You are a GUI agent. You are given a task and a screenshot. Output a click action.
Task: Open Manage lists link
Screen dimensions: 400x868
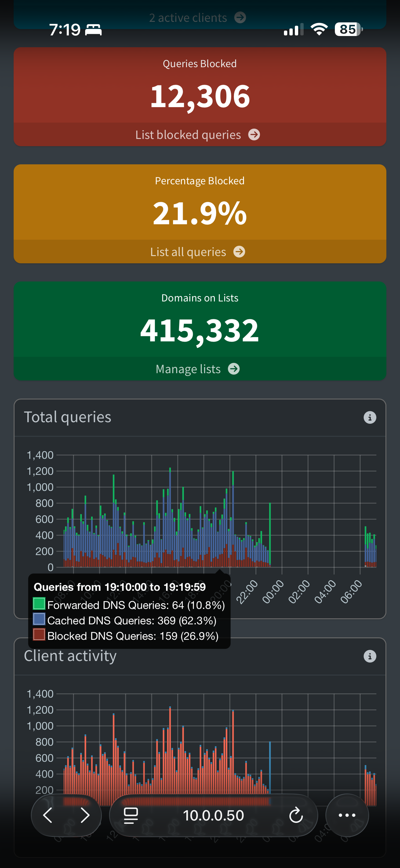click(188, 369)
